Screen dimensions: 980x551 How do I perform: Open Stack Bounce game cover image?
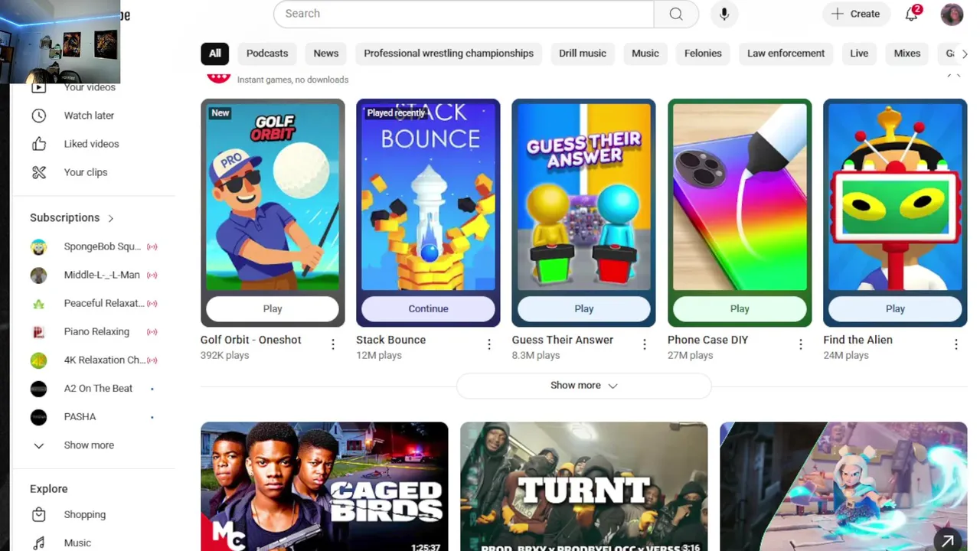coord(428,197)
